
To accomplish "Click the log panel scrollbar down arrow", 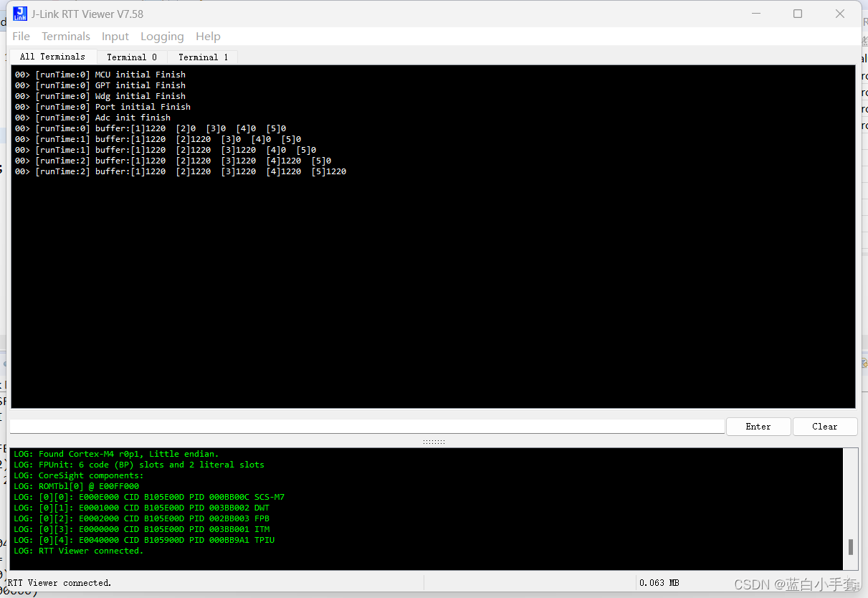I will tap(851, 565).
